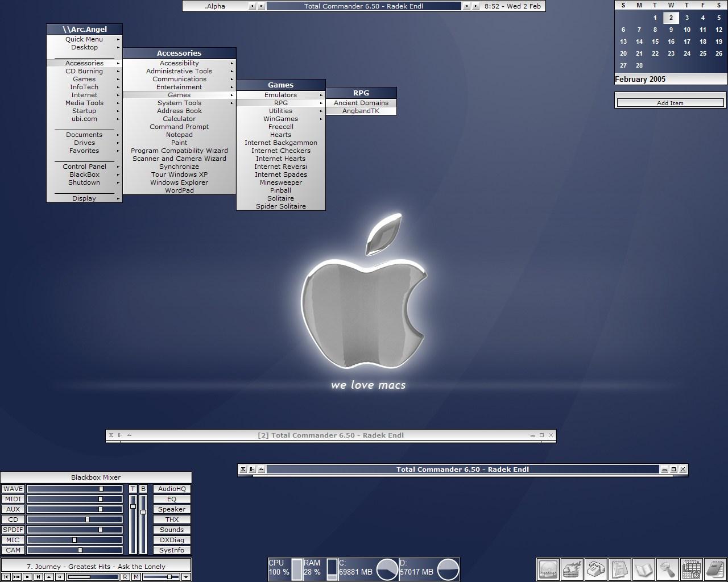
Task: Click shade arrow icon on active Total Commander
Action: (x=261, y=469)
